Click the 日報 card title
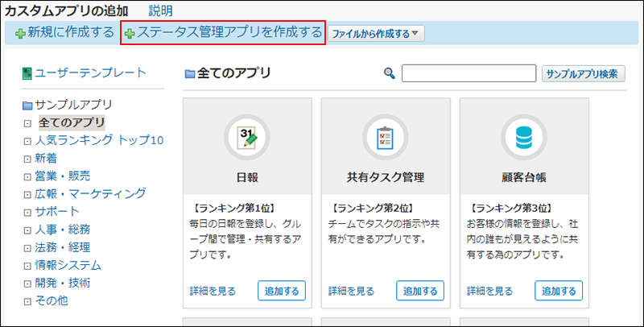 [x=247, y=177]
